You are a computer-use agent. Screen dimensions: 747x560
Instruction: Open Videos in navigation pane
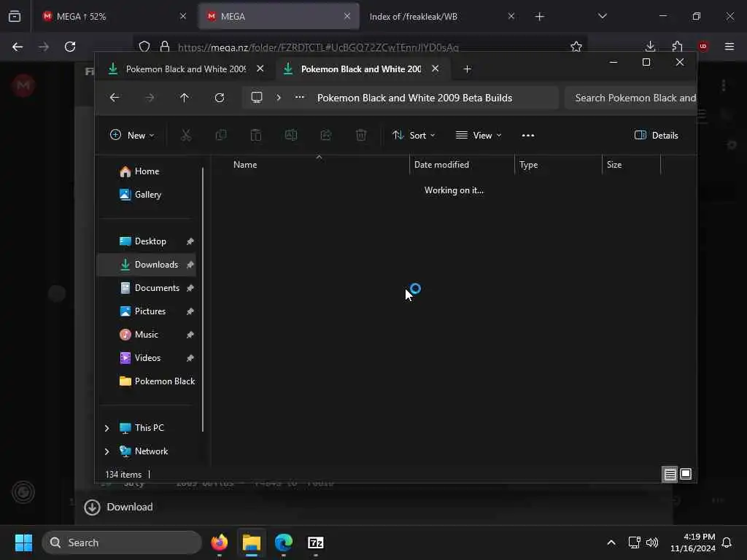pos(149,358)
